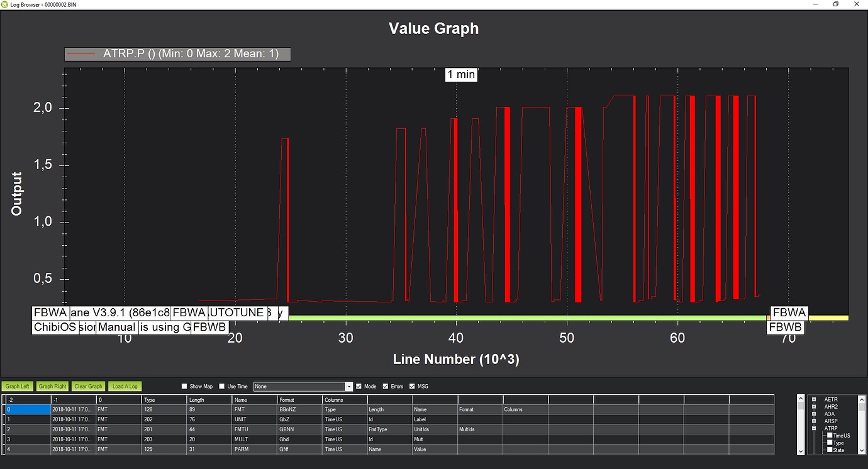Click the 'Type' column header
Screen dimensions: 868x469
[x=164, y=399]
